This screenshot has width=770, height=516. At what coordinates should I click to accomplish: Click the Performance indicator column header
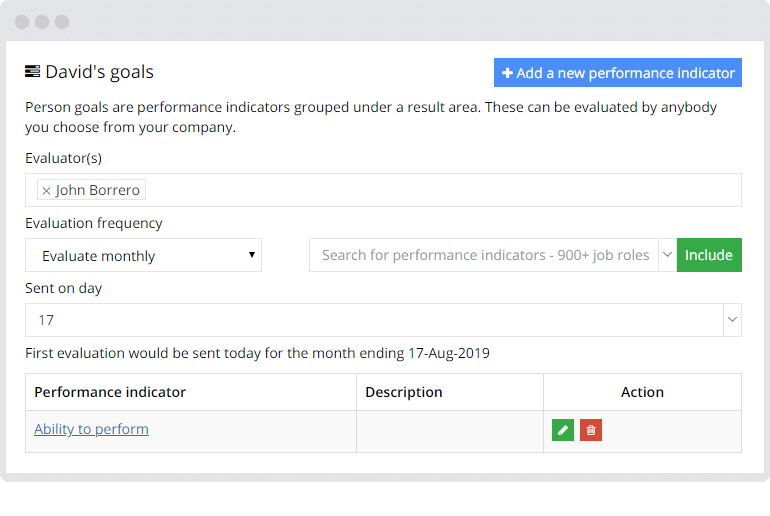[110, 392]
